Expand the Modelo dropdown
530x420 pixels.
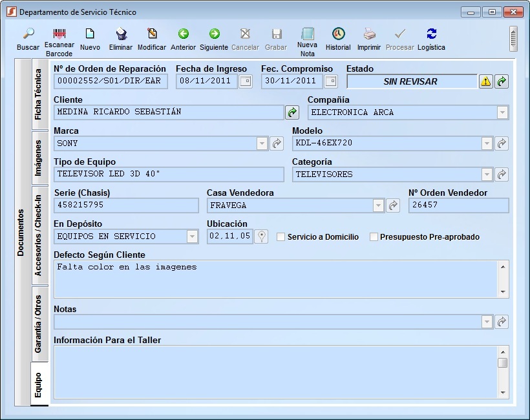pyautogui.click(x=487, y=143)
